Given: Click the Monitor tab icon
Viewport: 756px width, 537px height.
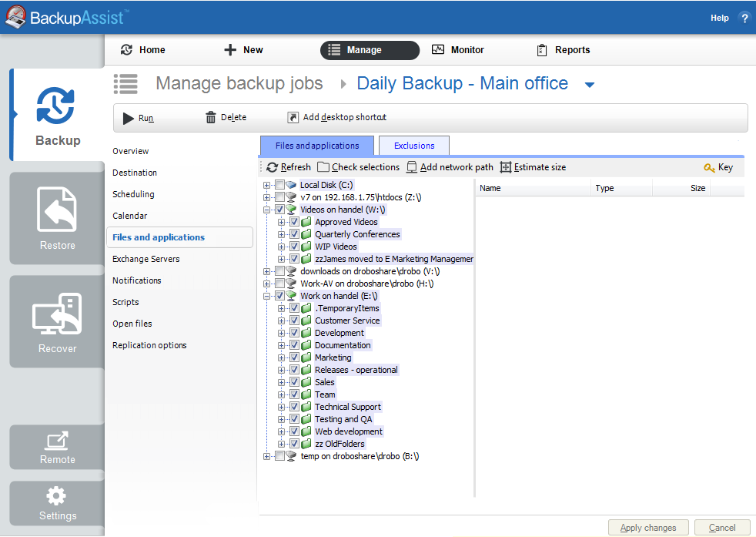Looking at the screenshot, I should coord(438,50).
